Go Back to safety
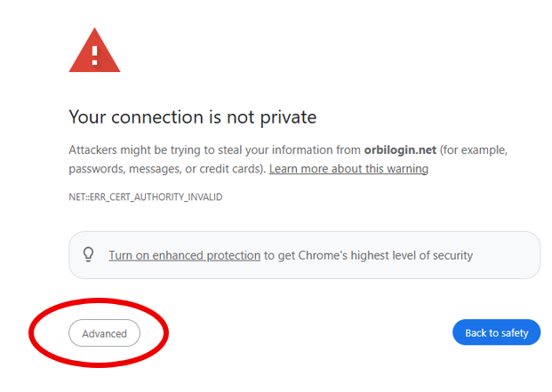 pos(496,332)
